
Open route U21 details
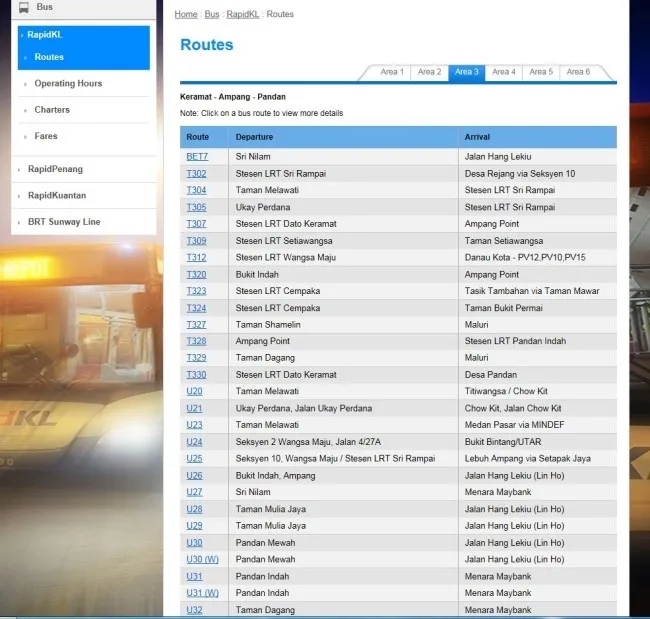[x=194, y=408]
